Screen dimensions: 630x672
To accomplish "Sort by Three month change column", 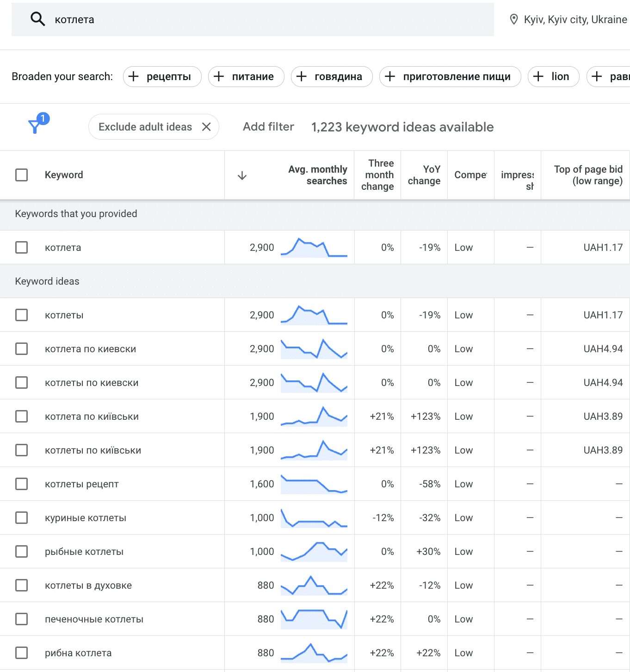I will click(x=377, y=175).
